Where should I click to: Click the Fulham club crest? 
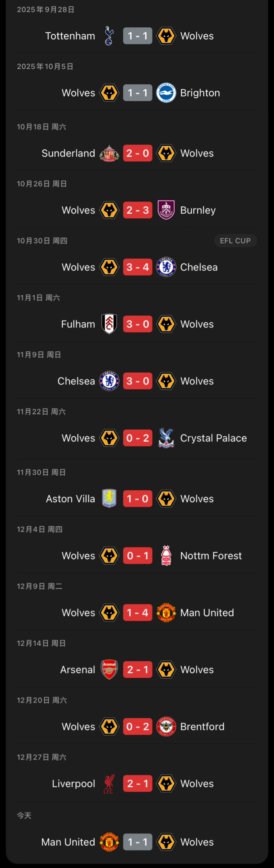109,324
